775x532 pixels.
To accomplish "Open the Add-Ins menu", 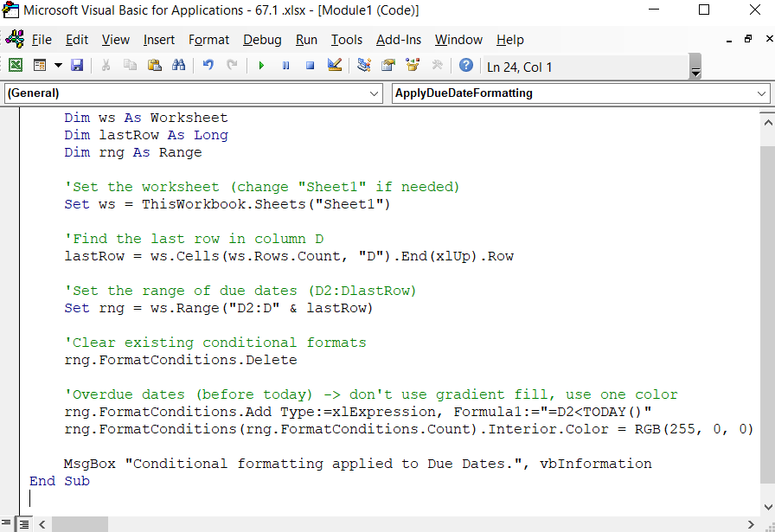I will [x=399, y=39].
